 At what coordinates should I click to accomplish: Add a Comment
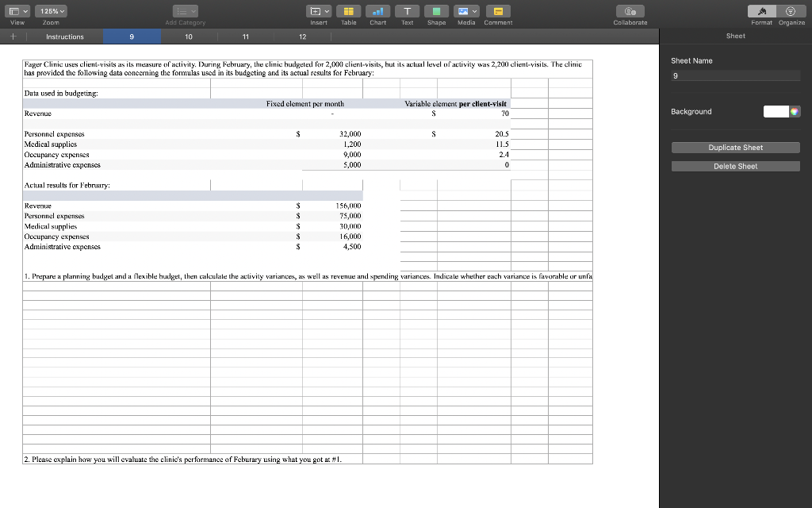[x=498, y=12]
